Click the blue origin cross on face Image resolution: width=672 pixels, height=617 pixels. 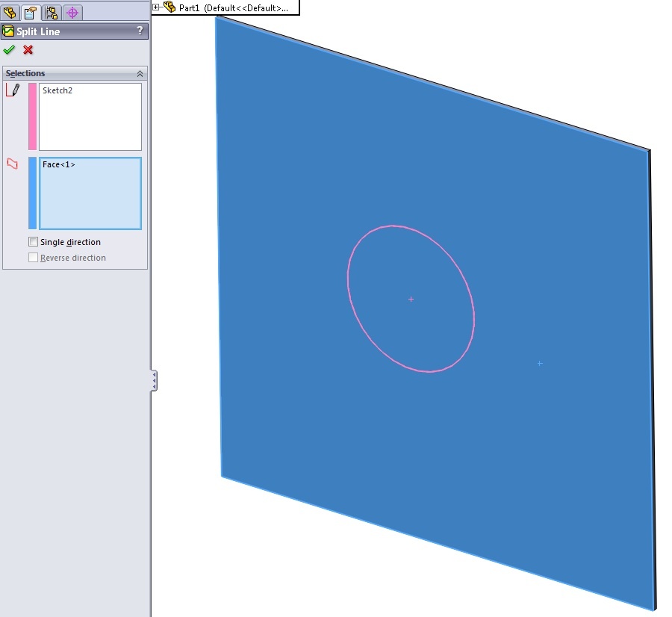(x=540, y=364)
